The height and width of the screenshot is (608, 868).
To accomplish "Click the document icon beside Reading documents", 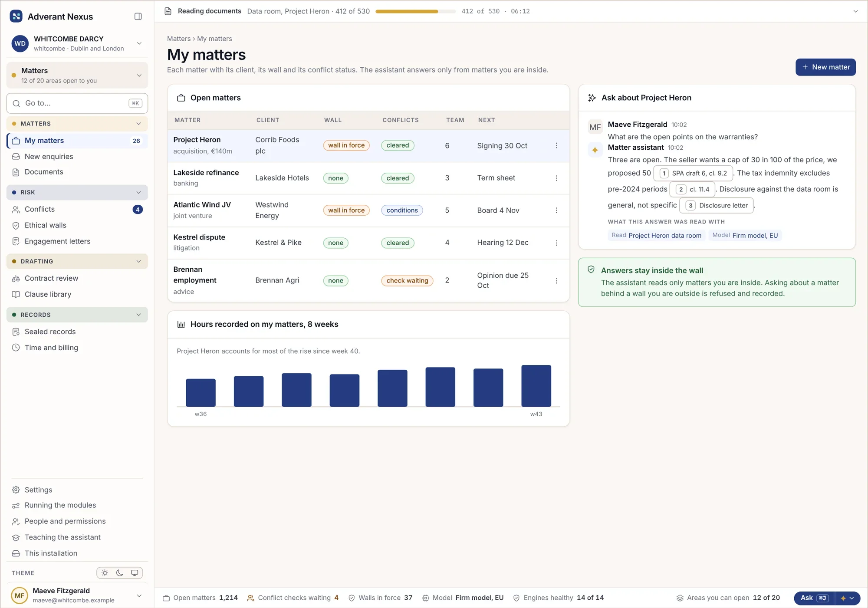I will tap(168, 11).
